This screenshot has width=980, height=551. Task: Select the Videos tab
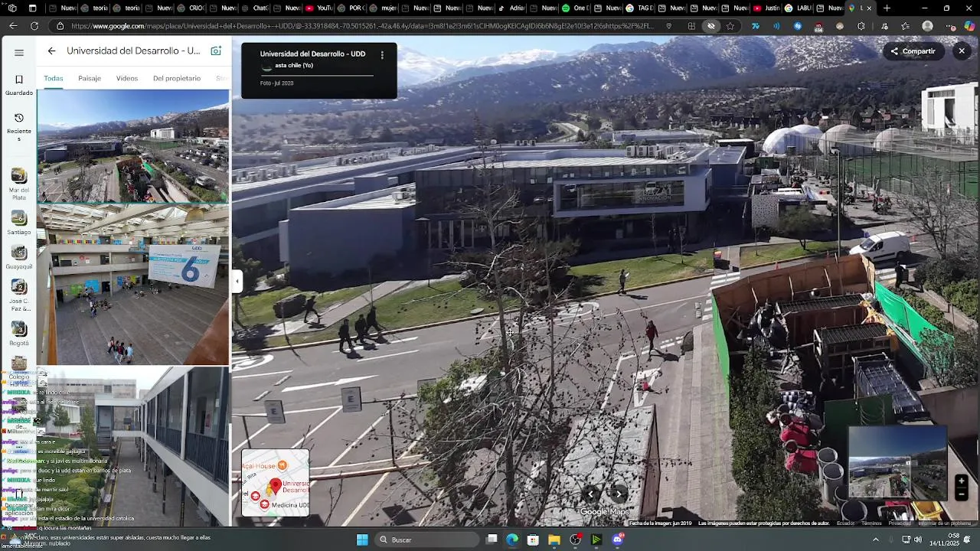point(127,78)
